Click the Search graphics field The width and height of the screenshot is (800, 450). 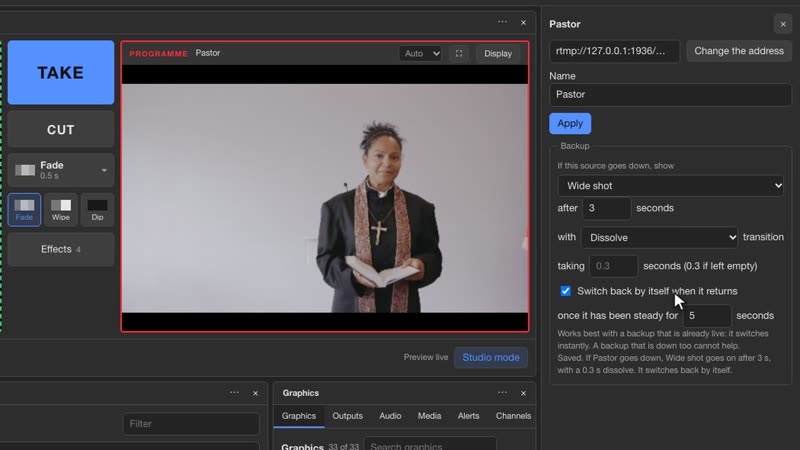click(x=430, y=444)
